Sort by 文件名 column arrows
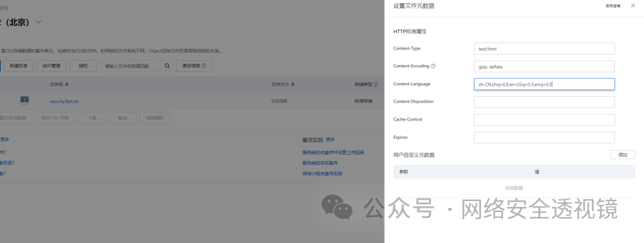Image resolution: width=644 pixels, height=243 pixels. [67, 84]
